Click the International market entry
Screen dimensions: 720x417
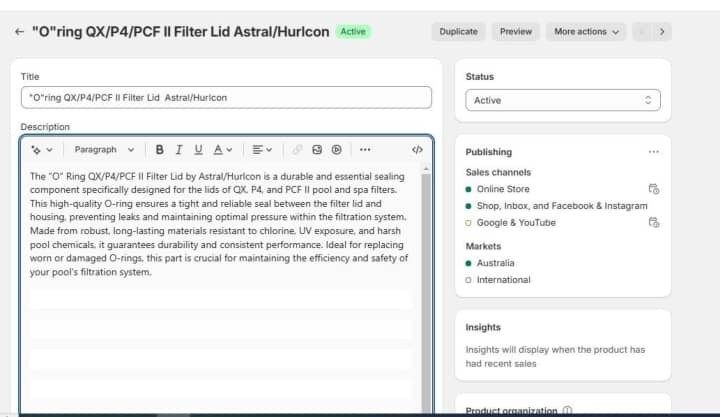[x=503, y=280]
